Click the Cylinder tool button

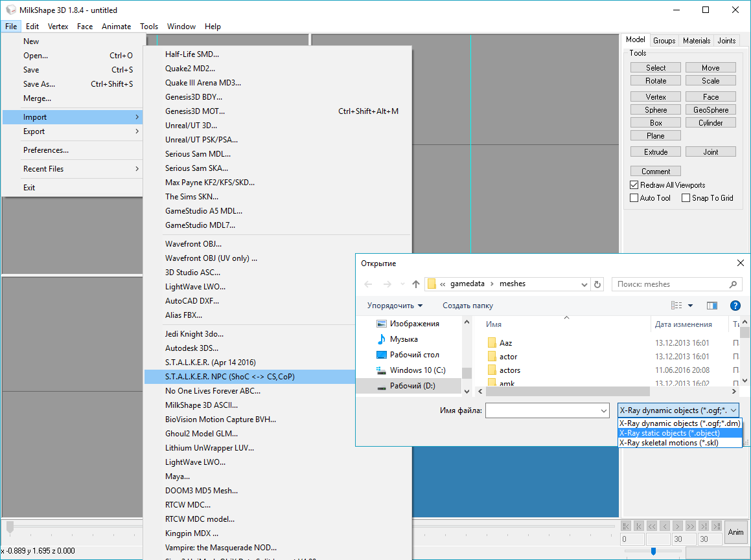pyautogui.click(x=711, y=123)
